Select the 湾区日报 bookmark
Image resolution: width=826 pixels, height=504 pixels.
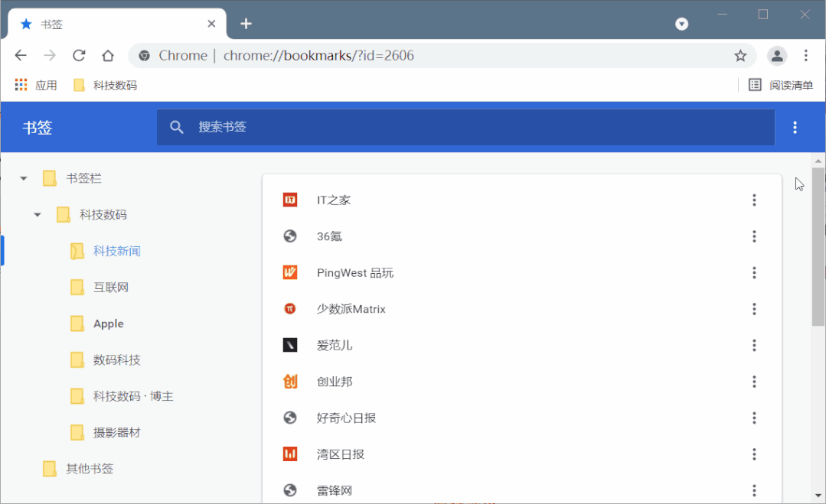521,454
